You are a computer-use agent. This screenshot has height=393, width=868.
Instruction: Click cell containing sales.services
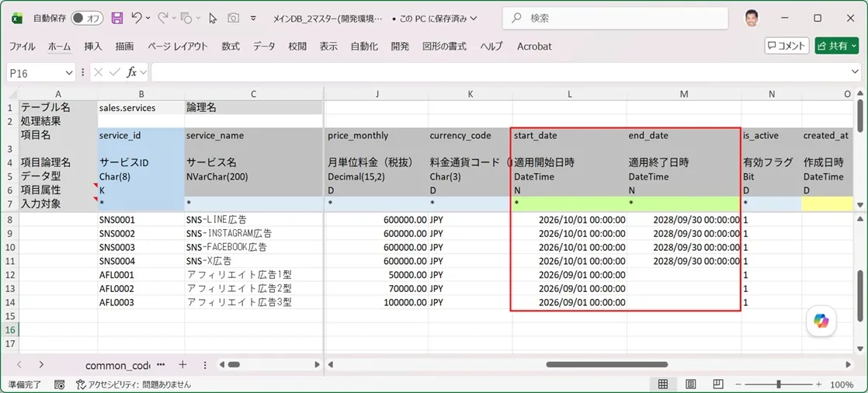(141, 108)
